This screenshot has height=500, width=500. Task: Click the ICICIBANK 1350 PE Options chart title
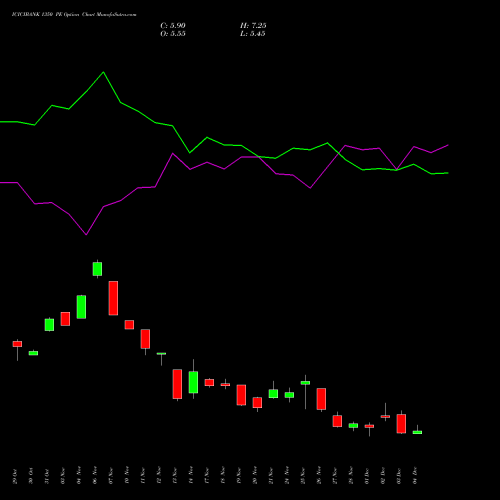[x=74, y=15]
